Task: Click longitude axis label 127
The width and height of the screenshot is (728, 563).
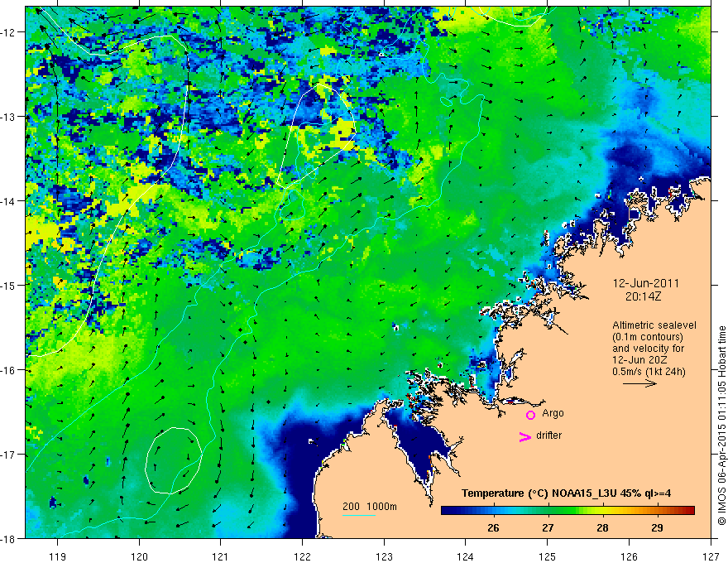Action: tap(711, 556)
